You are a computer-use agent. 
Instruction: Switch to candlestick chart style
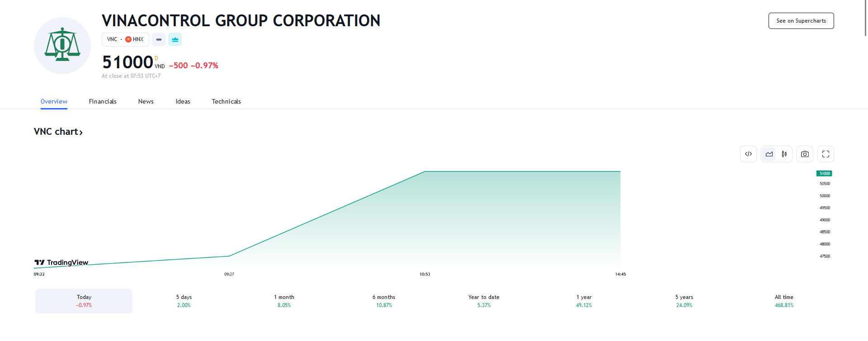tap(784, 154)
